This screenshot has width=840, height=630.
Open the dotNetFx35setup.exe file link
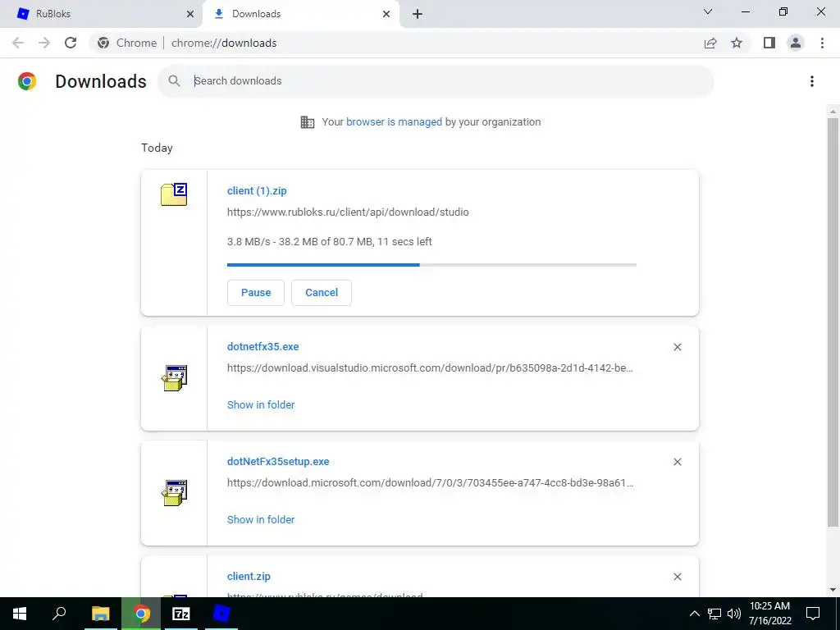(x=278, y=461)
